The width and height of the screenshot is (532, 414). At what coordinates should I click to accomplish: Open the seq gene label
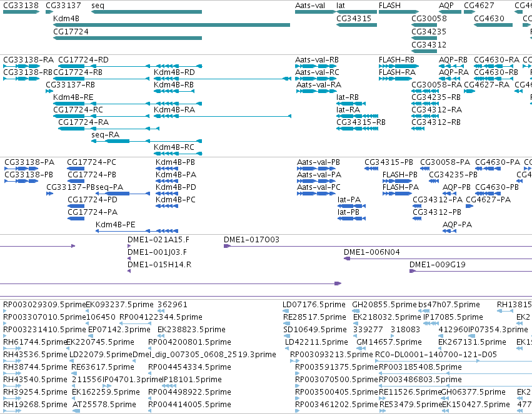(98, 6)
